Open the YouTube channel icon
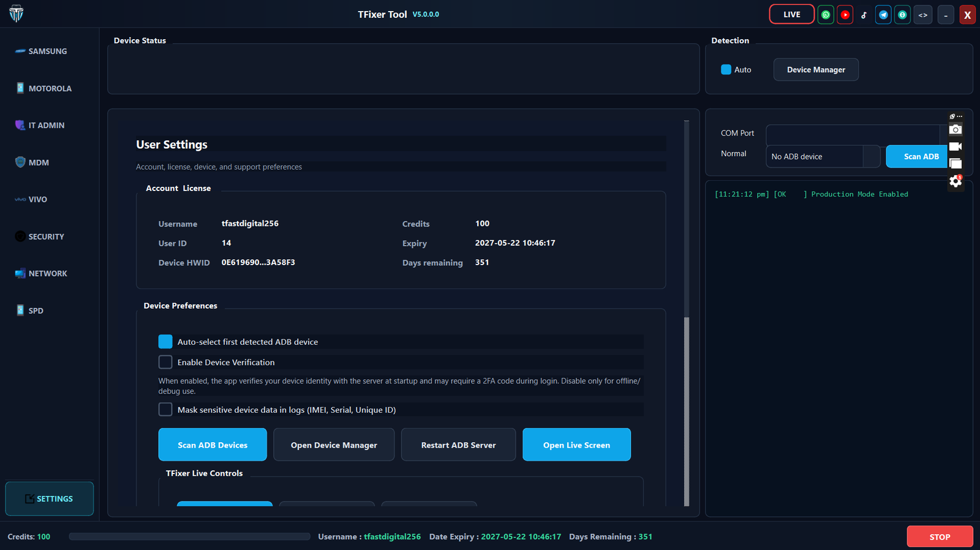Screen dimensions: 980x550 click(845, 15)
